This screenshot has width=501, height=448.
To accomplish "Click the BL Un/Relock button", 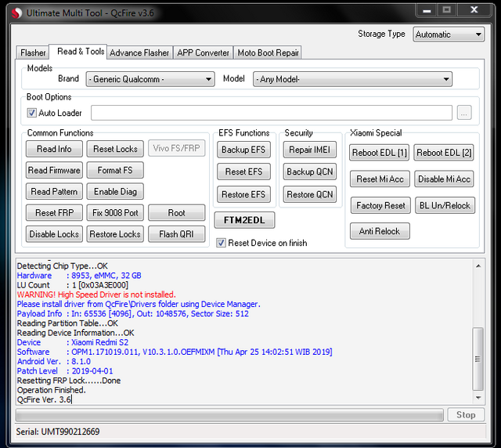I will tap(445, 205).
